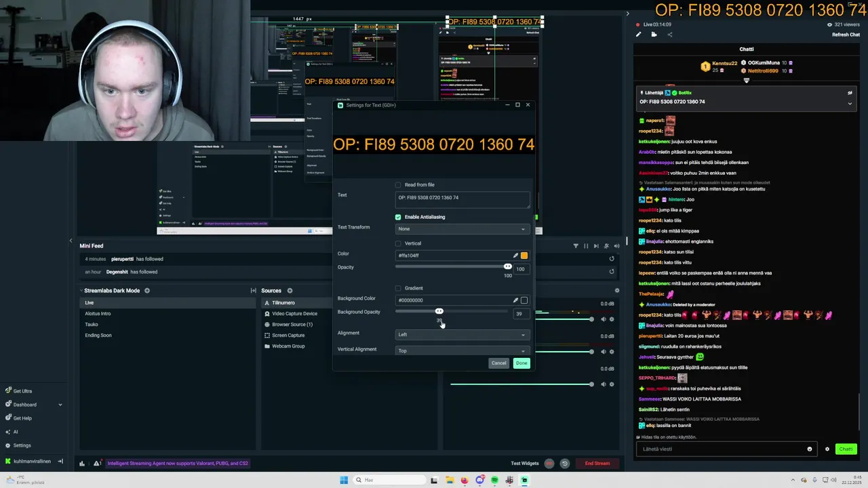Open mixer settings gear icon

617,291
